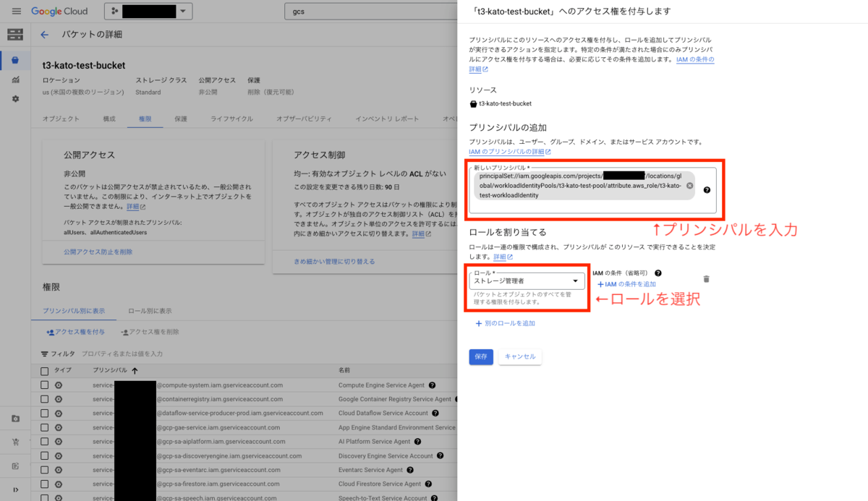Screen dimensions: 868x501
Task: Check the gcp-sa-firestore row
Action: [x=45, y=484]
